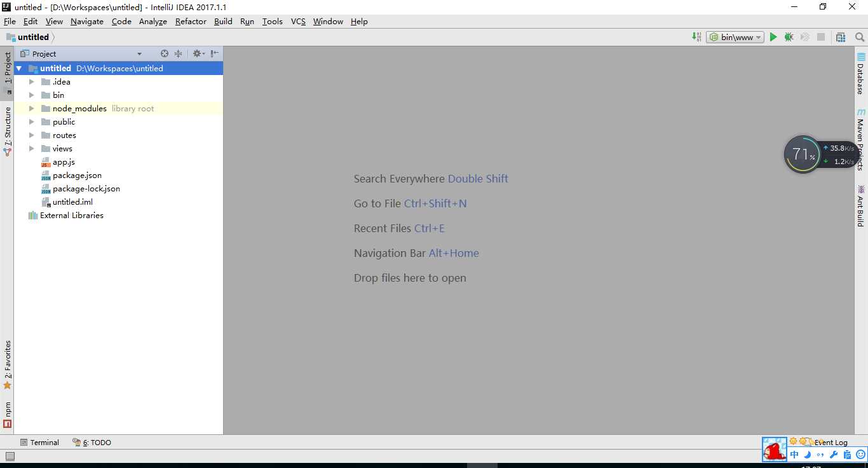Open the Refactor menu
This screenshot has height=468, width=868.
pyautogui.click(x=191, y=22)
